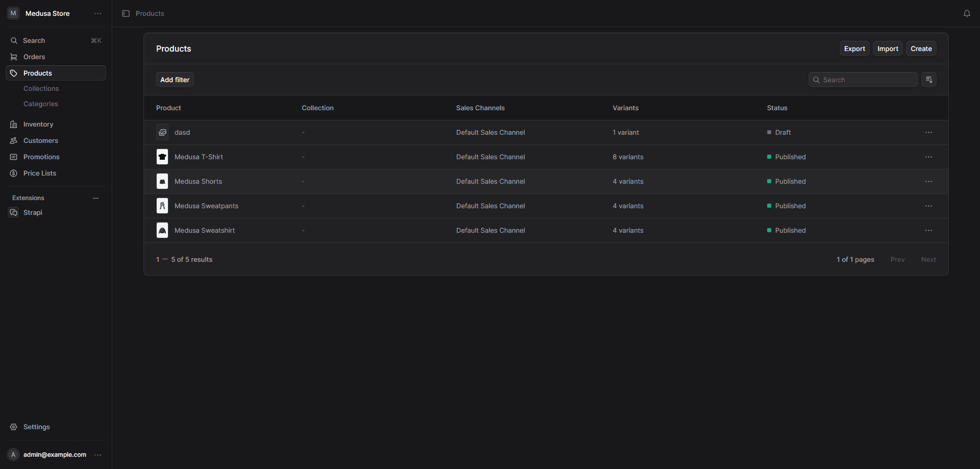Click the products Search input field
The height and width of the screenshot is (469, 980).
868,80
